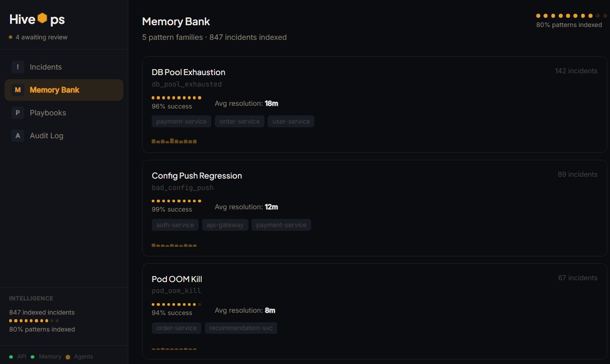Image resolution: width=610 pixels, height=364 pixels.
Task: Select the payment-service tag in DB Pool Exhaustion
Action: click(181, 121)
